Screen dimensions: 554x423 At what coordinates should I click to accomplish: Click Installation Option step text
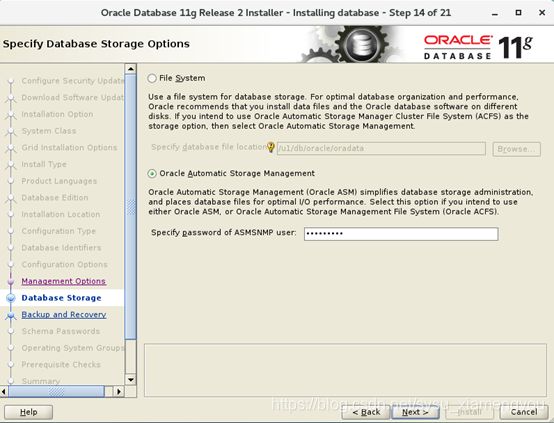click(x=57, y=114)
